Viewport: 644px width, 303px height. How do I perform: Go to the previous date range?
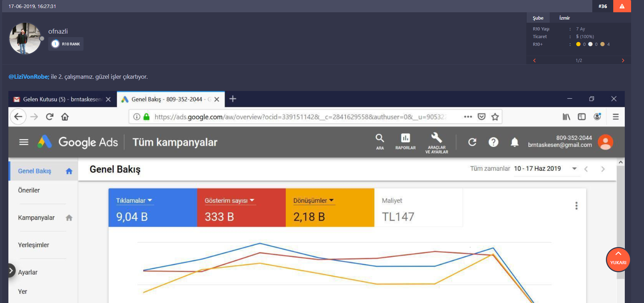[586, 169]
